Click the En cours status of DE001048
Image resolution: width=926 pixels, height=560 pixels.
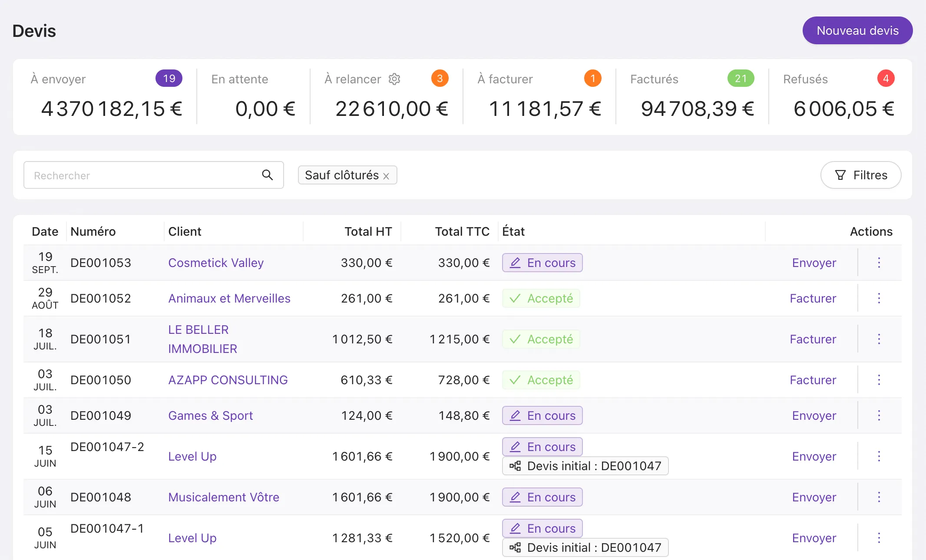(542, 497)
